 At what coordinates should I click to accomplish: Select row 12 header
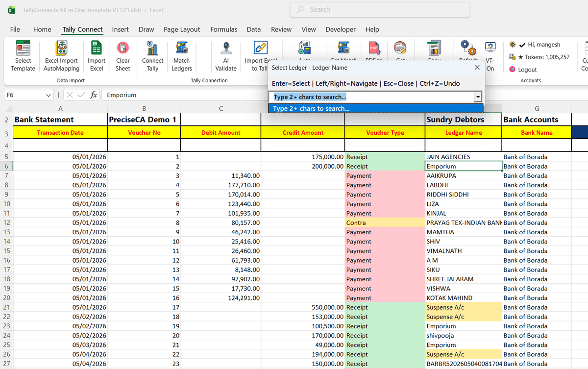point(6,222)
